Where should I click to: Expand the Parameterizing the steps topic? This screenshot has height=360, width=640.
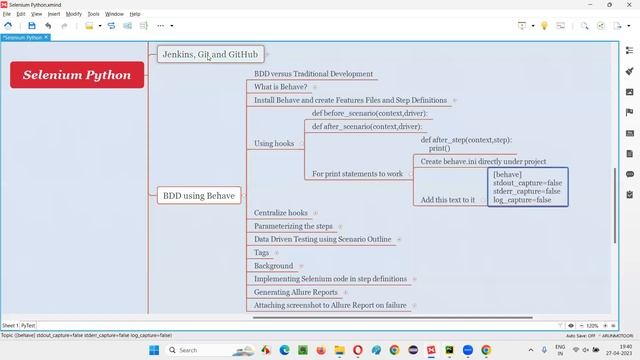[x=340, y=226]
